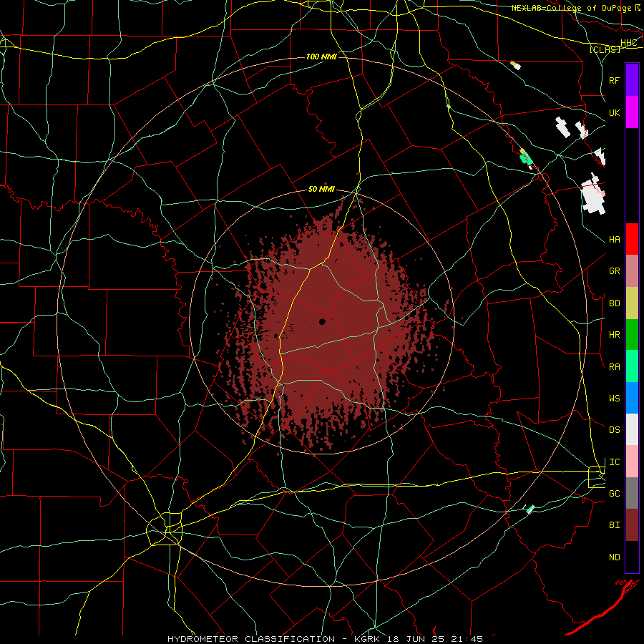Image resolution: width=644 pixels, height=644 pixels.
Task: Click the RA legend label
Action: [x=614, y=367]
